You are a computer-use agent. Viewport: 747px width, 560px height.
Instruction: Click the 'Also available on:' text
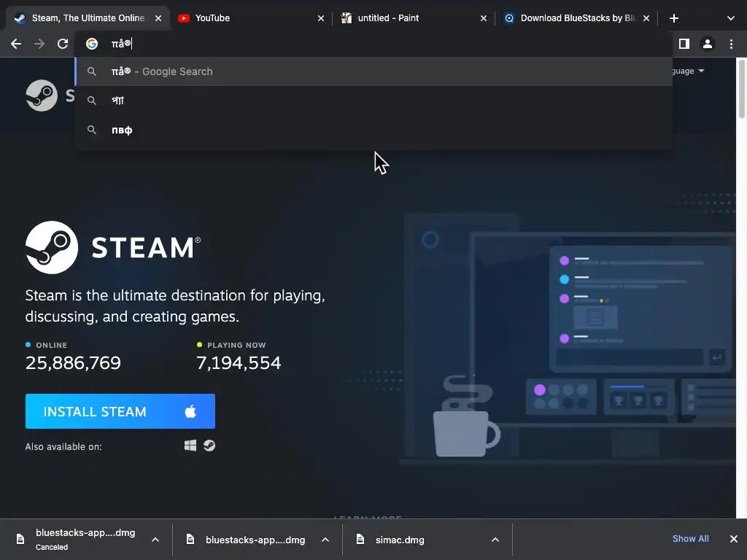tap(63, 447)
